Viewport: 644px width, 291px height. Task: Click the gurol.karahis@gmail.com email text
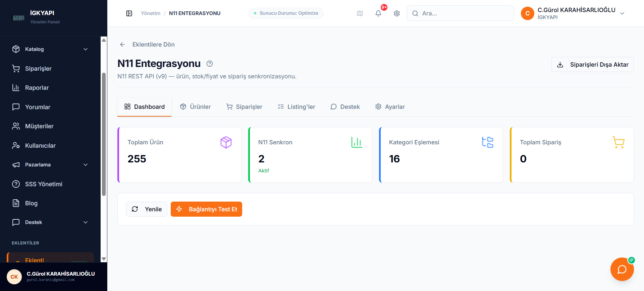point(51,280)
